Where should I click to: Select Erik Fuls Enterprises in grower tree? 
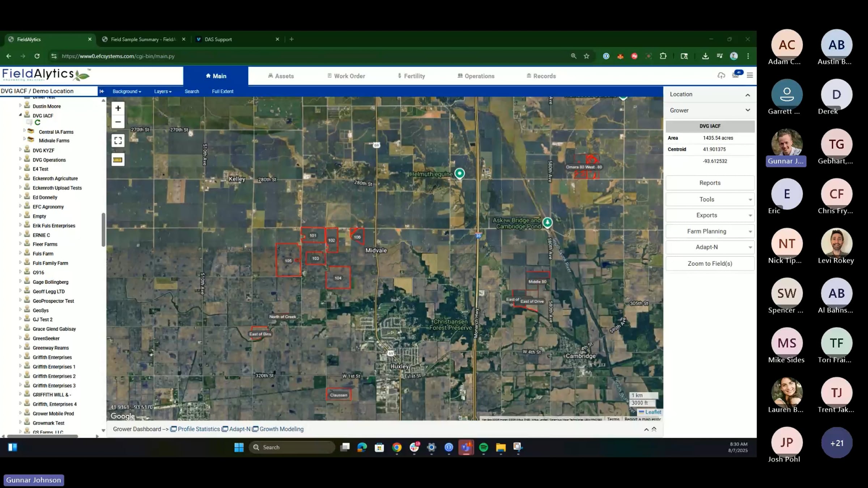click(54, 226)
